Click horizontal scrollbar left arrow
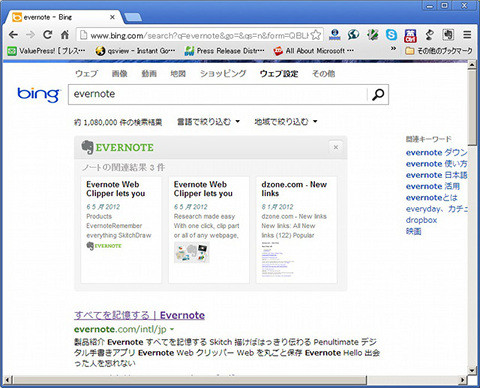Viewport: 480px width, 388px height. (8, 380)
